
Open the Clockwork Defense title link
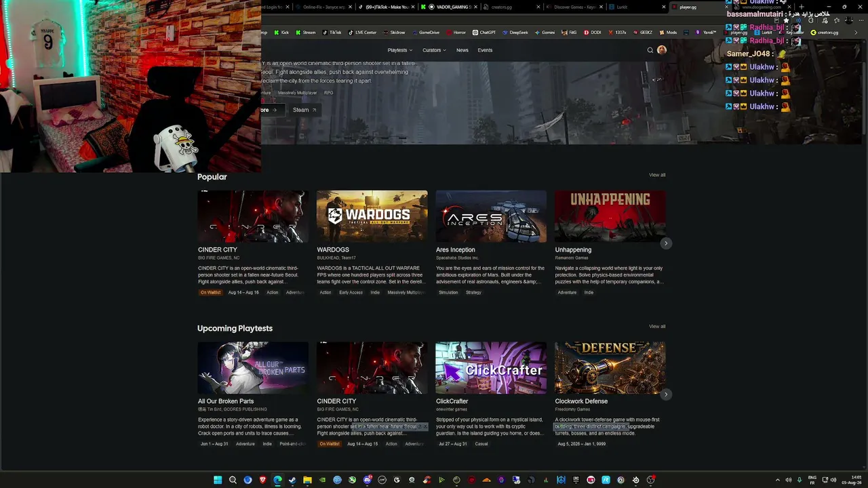581,401
